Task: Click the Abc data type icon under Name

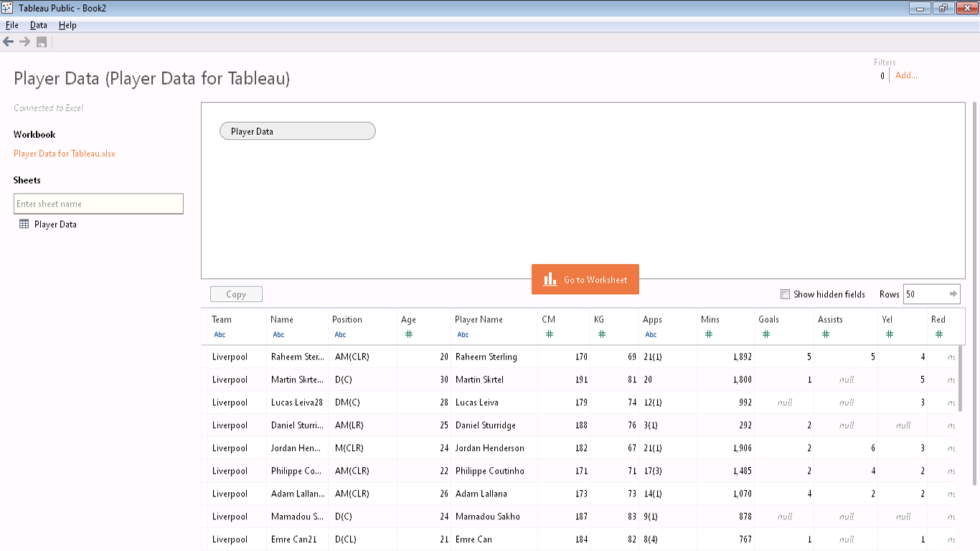Action: pyautogui.click(x=278, y=334)
